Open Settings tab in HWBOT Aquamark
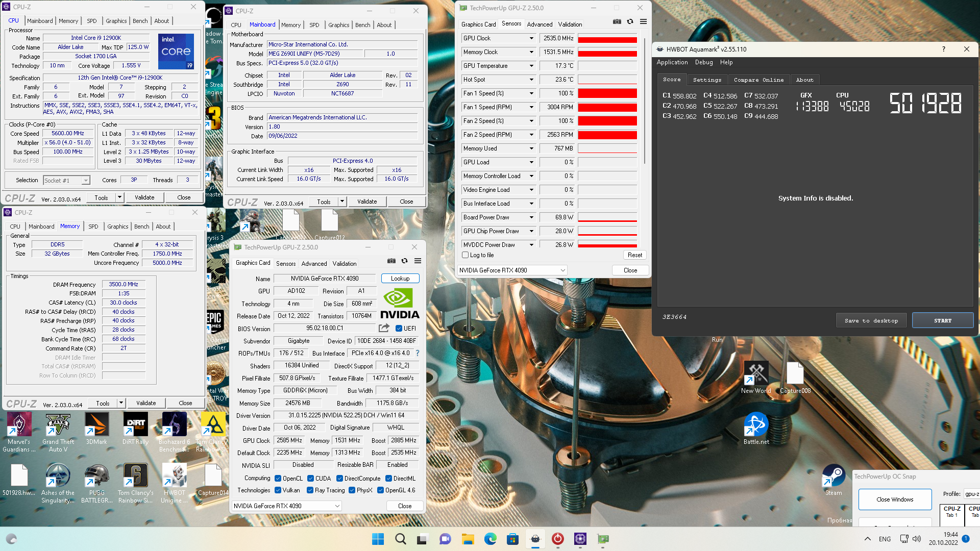The height and width of the screenshot is (551, 980). click(707, 80)
